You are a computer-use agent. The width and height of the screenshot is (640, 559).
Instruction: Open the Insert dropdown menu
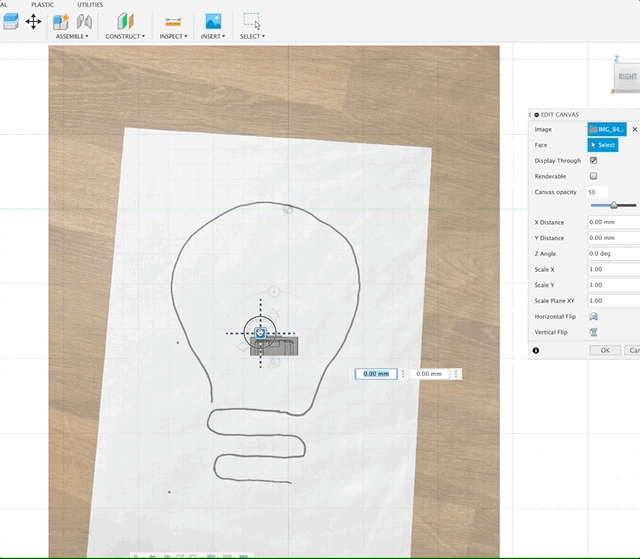[x=213, y=36]
